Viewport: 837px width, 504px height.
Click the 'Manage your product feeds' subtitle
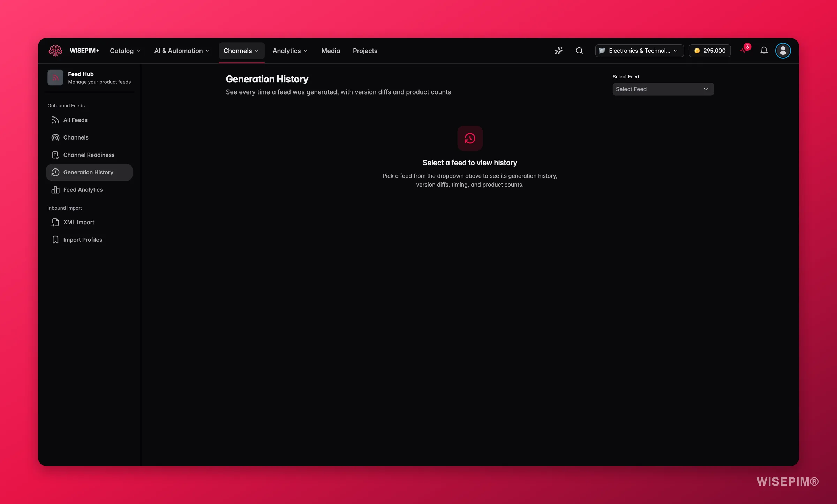coord(99,82)
